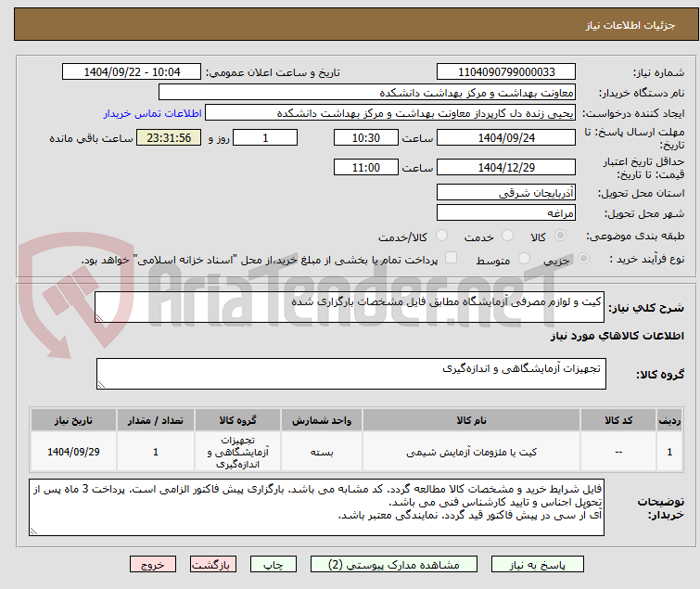
Task: Click the کد کالا column header
Action: tap(618, 420)
